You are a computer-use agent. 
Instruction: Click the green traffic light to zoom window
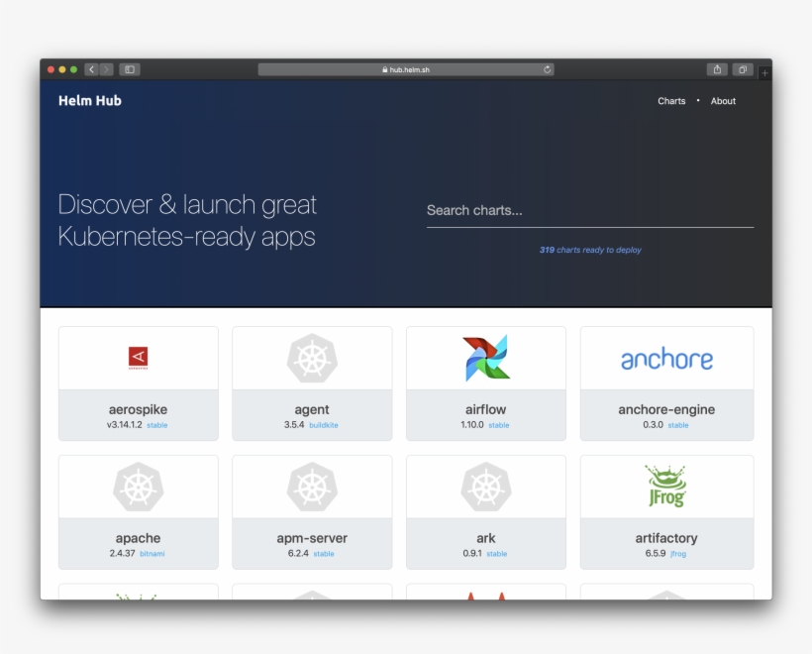coord(73,69)
